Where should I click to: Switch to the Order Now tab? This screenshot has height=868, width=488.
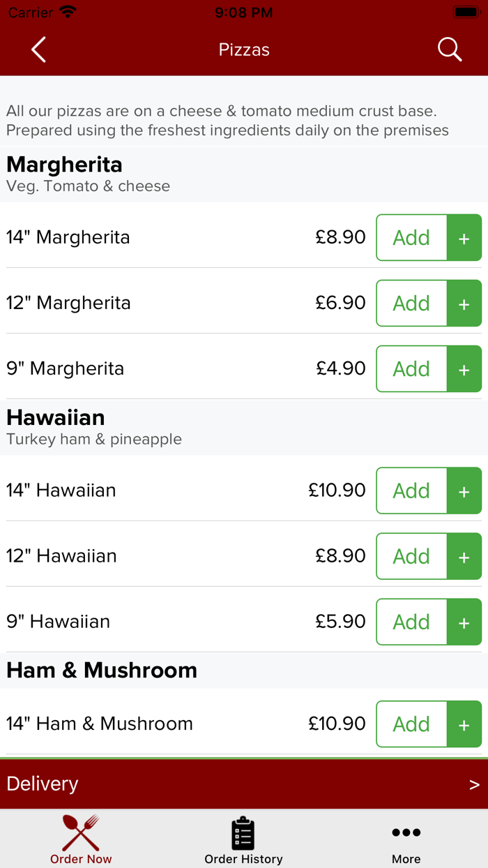coord(81,839)
